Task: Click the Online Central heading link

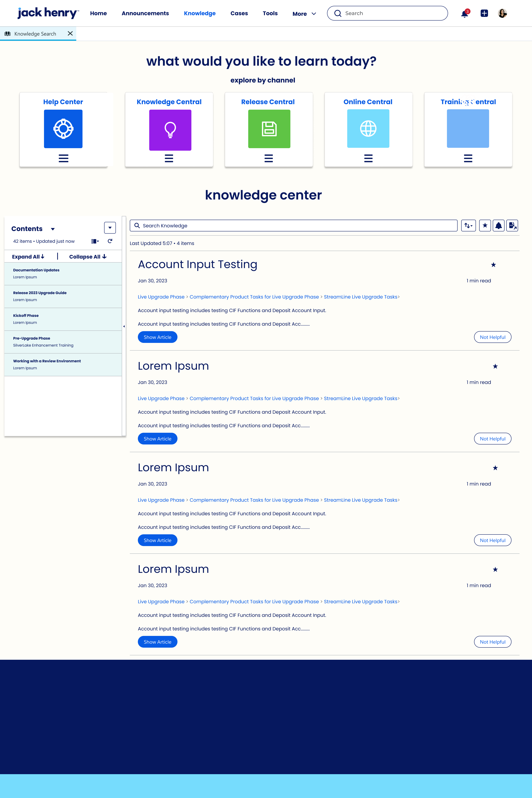Action: (368, 102)
